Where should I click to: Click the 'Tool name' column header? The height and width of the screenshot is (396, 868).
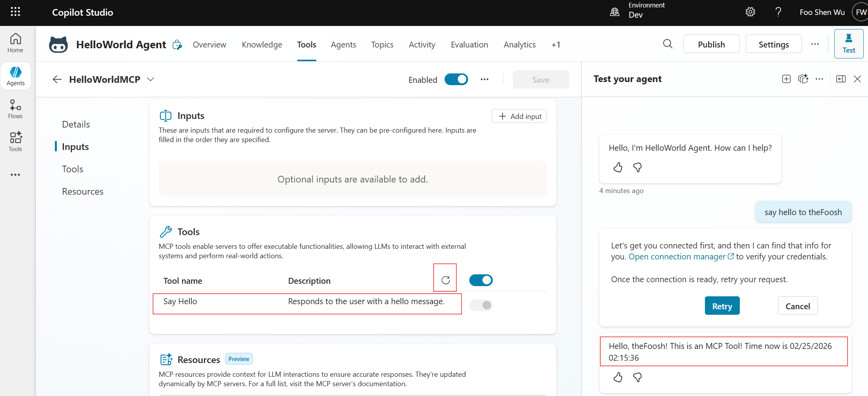(x=183, y=281)
